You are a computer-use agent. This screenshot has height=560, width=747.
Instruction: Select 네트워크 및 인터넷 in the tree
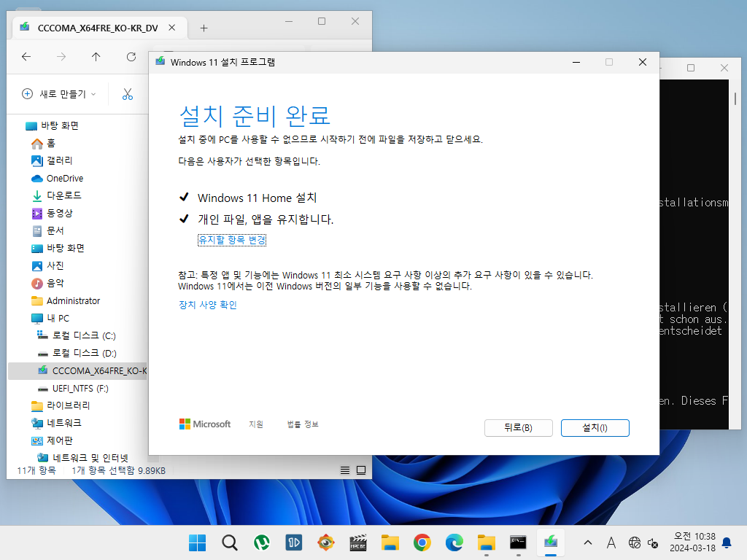(x=83, y=458)
